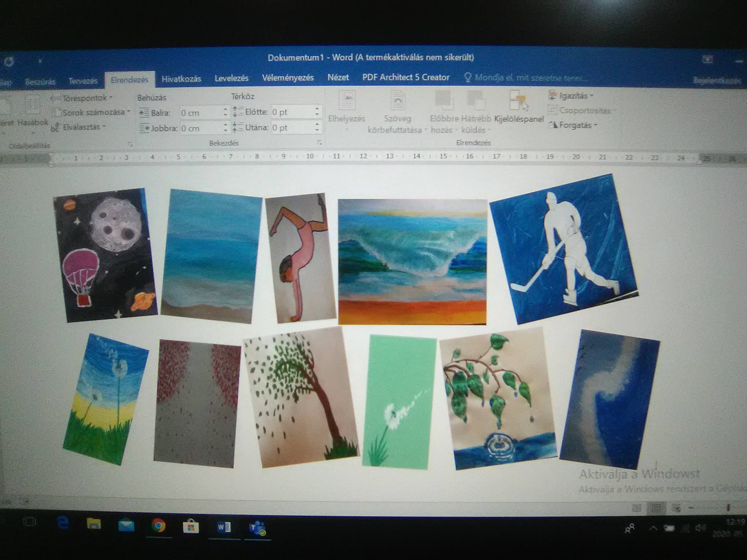Image resolution: width=747 pixels, height=560 pixels.
Task: Switch to the Hivatkozás tab
Action: 181,79
